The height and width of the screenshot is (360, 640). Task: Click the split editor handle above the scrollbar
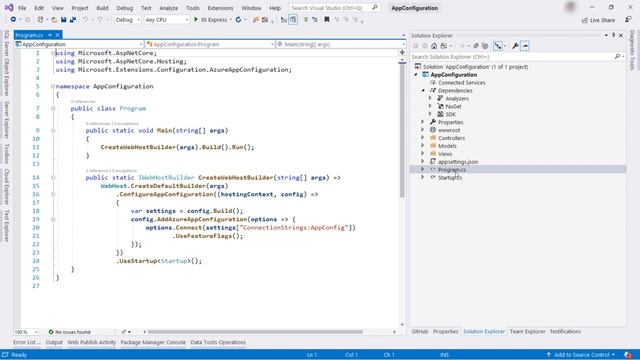(x=402, y=52)
